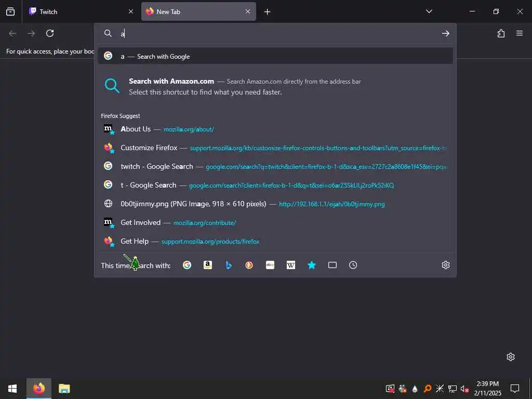This screenshot has height=399, width=532.
Task: Close the Twitch tab
Action: pyautogui.click(x=131, y=11)
